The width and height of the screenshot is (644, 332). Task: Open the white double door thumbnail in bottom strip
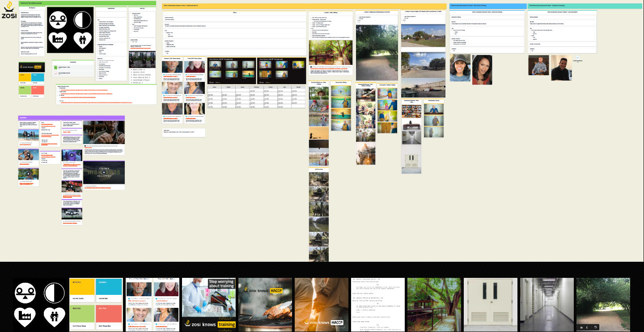tap(490, 304)
